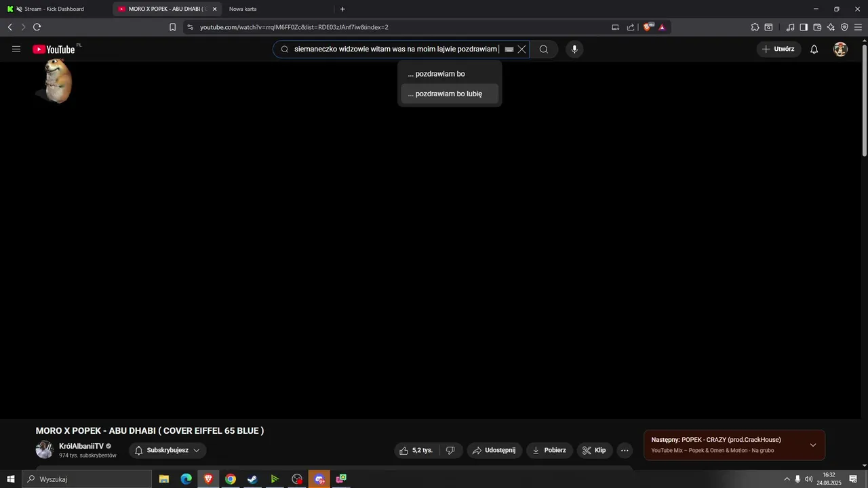Go back in browser history
The width and height of the screenshot is (868, 488).
point(9,27)
